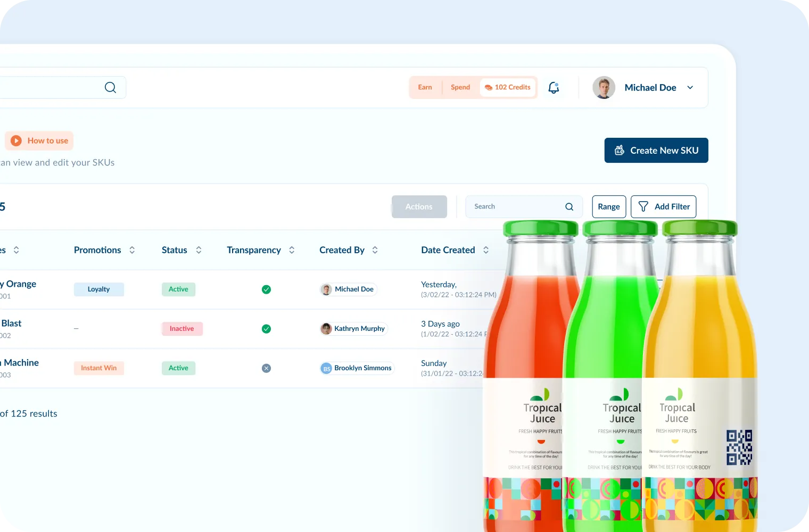This screenshot has height=532, width=809.
Task: Open the Range selector
Action: tap(609, 207)
